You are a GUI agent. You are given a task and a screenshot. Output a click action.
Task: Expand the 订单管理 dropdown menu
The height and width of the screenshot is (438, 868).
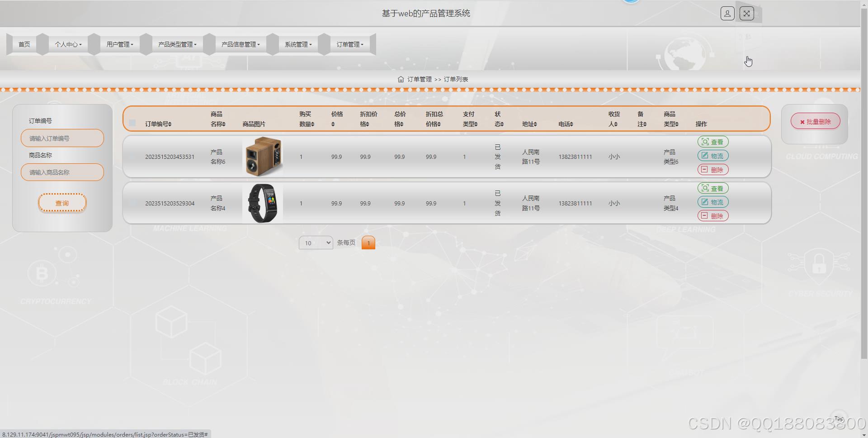350,44
